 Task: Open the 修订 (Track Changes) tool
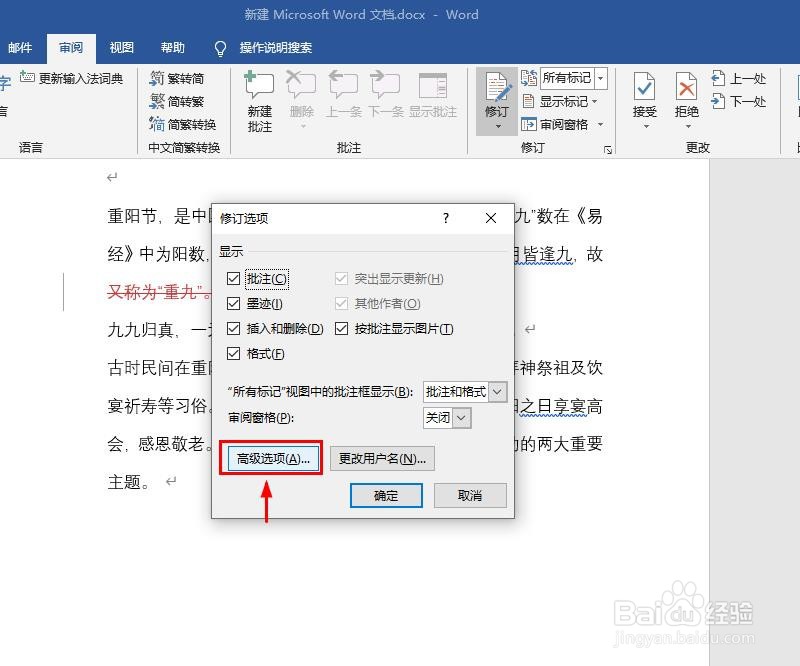pos(497,90)
